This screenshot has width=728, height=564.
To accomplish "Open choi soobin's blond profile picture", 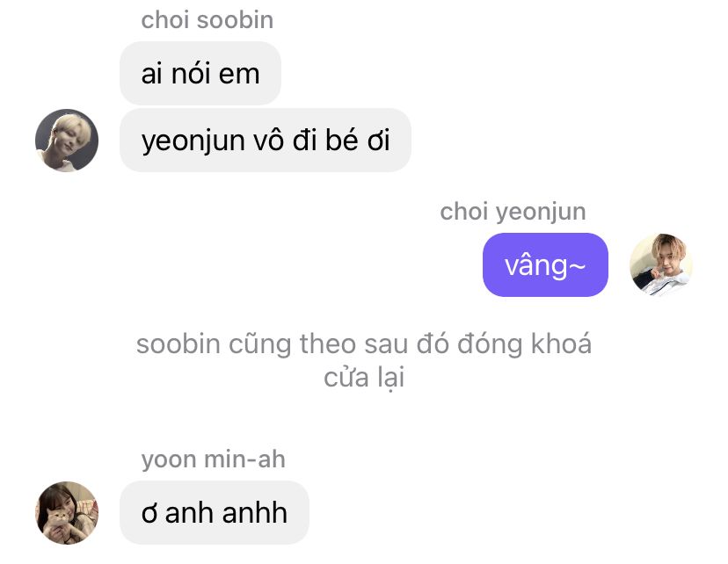I will (67, 141).
